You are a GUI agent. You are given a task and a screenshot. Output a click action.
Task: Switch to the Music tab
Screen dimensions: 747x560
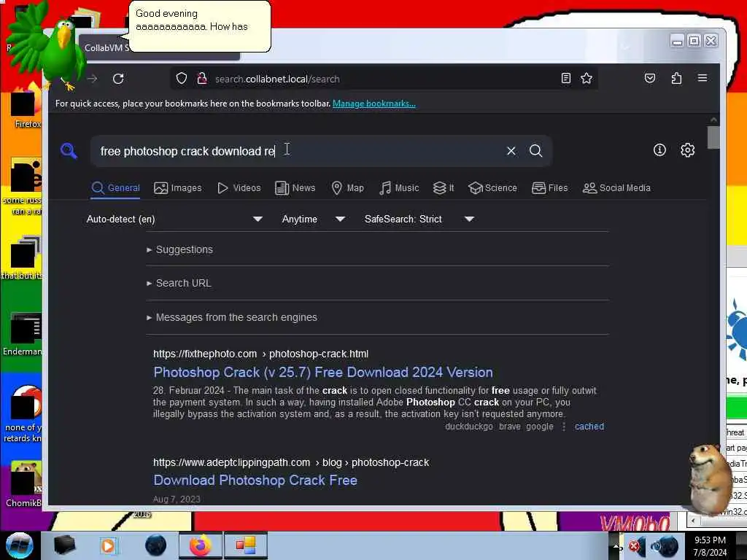(x=399, y=188)
